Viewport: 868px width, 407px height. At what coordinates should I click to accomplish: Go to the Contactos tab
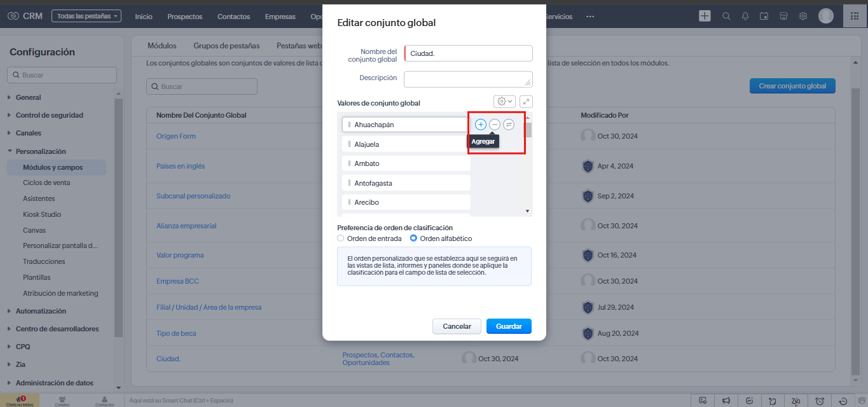[x=233, y=17]
